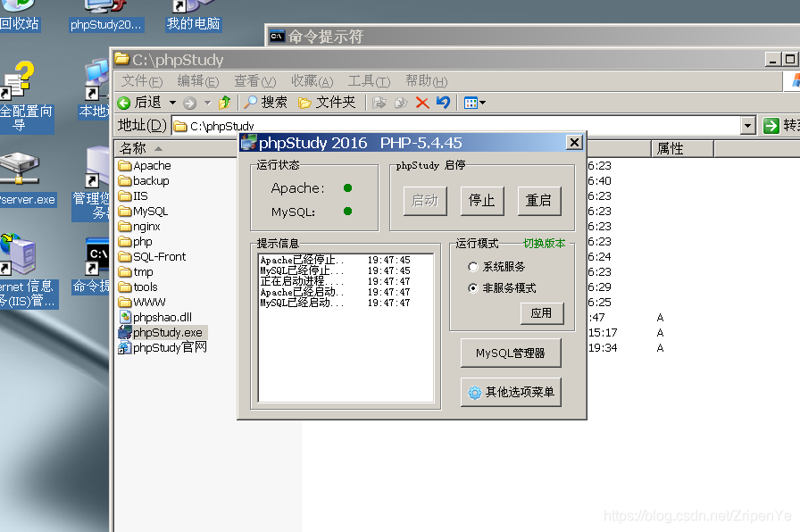Image resolution: width=800 pixels, height=532 pixels.
Task: Click the 'MySQL已经停止' log line
Action: pyautogui.click(x=335, y=270)
